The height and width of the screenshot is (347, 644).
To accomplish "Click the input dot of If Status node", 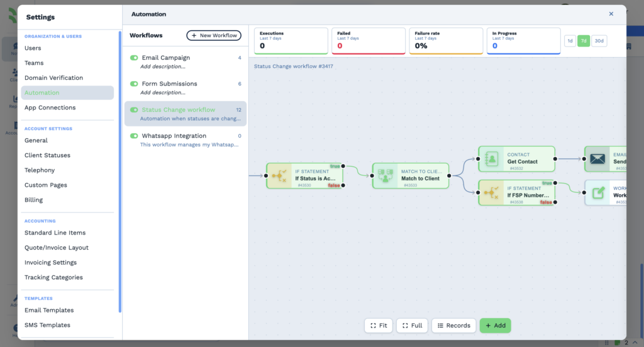I will 266,176.
